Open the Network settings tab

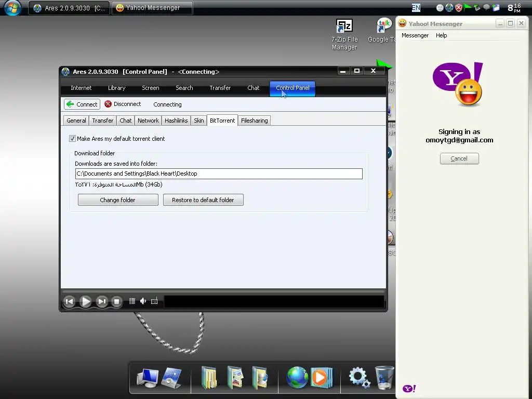coord(148,121)
